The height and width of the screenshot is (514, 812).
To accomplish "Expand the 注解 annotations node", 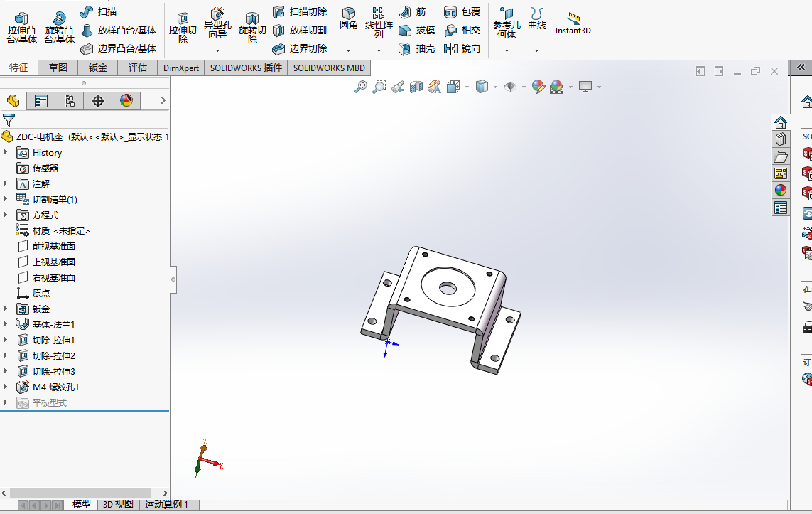I will pyautogui.click(x=6, y=183).
